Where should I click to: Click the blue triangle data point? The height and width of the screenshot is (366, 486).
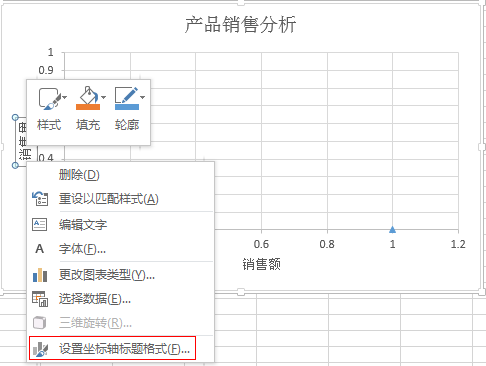392,229
